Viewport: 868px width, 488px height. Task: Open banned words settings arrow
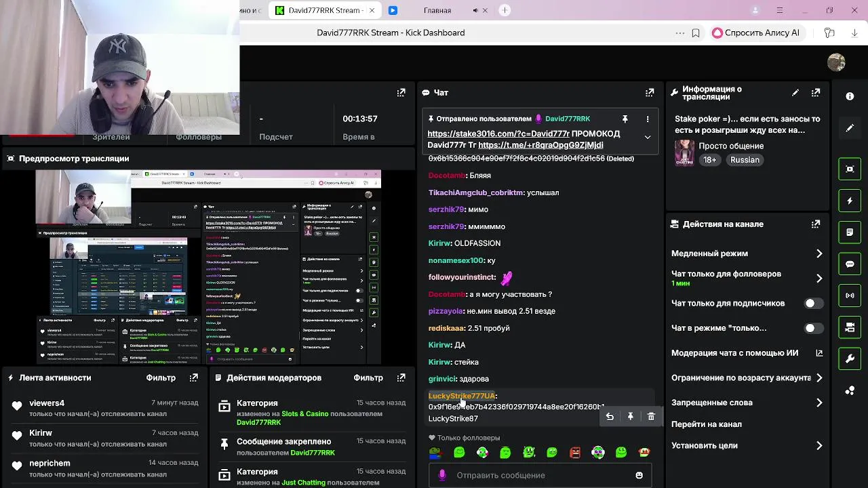point(819,403)
